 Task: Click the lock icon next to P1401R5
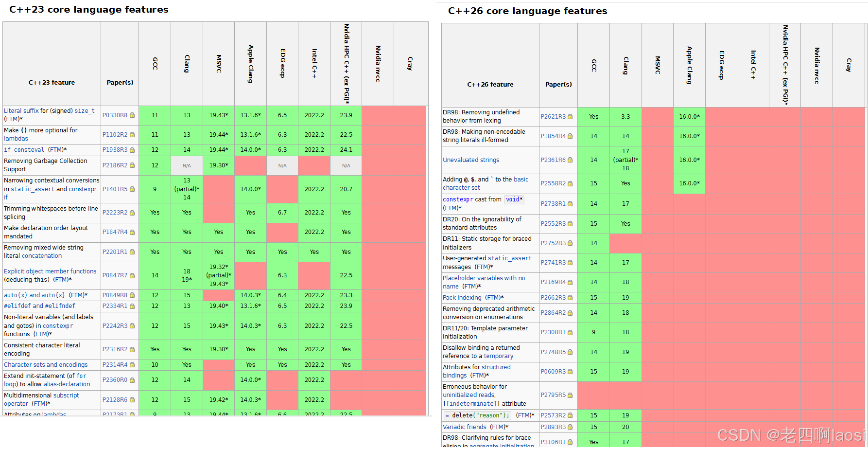[x=132, y=189]
